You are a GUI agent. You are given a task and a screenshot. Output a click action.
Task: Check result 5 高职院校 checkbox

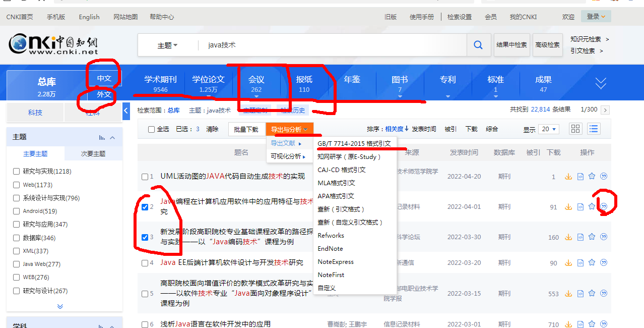tap(145, 294)
